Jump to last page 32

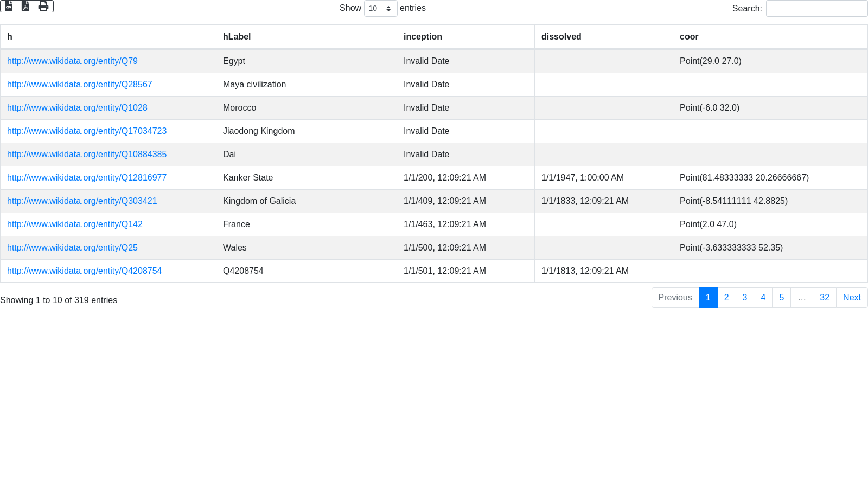click(x=825, y=298)
